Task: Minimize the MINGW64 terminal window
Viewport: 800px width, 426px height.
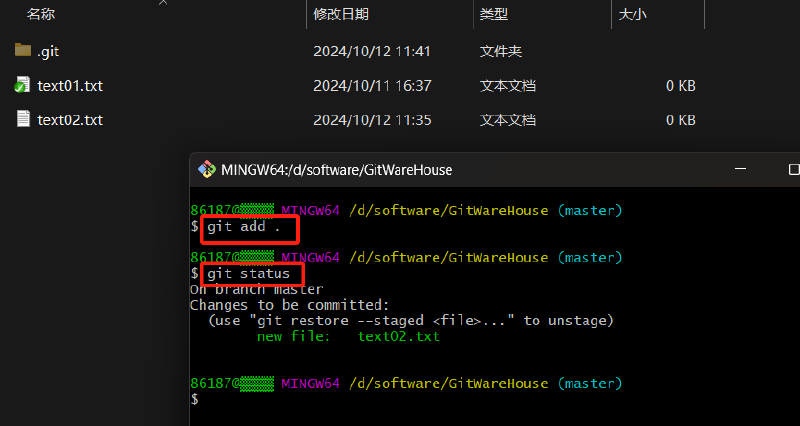Action: pyautogui.click(x=740, y=169)
